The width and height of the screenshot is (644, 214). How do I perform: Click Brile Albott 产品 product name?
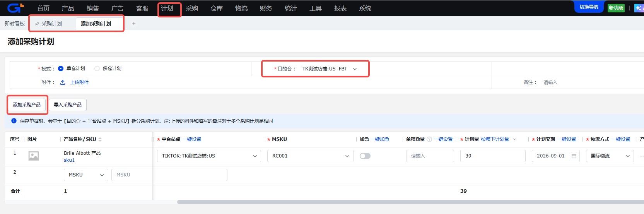click(x=82, y=153)
